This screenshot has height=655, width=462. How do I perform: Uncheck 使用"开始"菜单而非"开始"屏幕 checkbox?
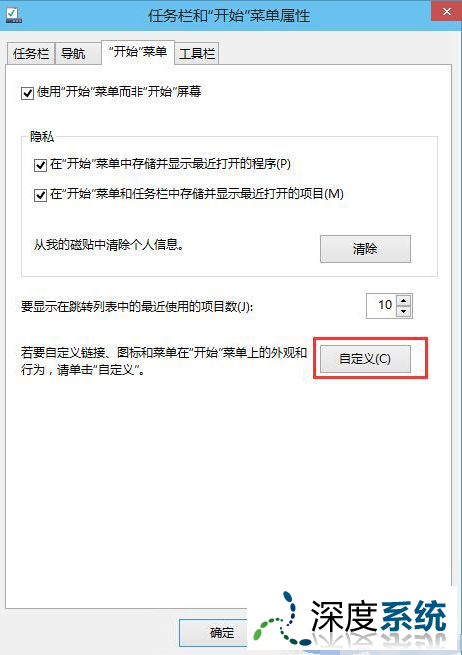[28, 93]
